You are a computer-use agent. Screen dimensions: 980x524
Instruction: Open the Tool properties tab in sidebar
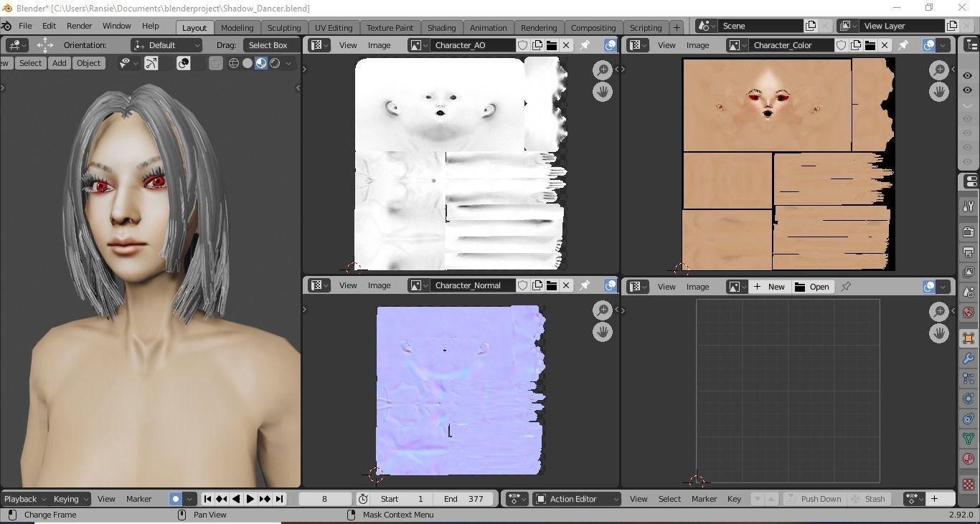click(969, 207)
